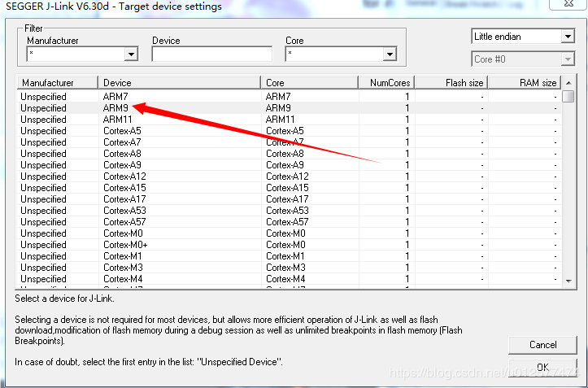The image size is (588, 388).
Task: Select the ARM7 device row
Action: pos(289,97)
